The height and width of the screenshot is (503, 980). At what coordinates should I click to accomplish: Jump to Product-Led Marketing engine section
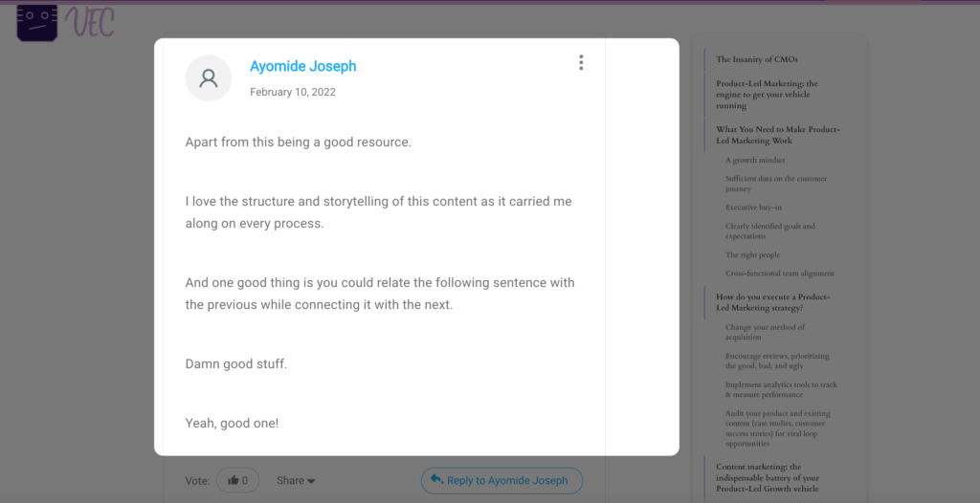pos(767,95)
